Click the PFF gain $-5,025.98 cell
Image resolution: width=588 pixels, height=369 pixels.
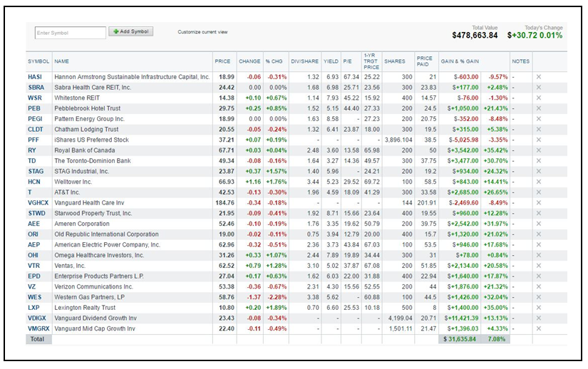point(463,140)
